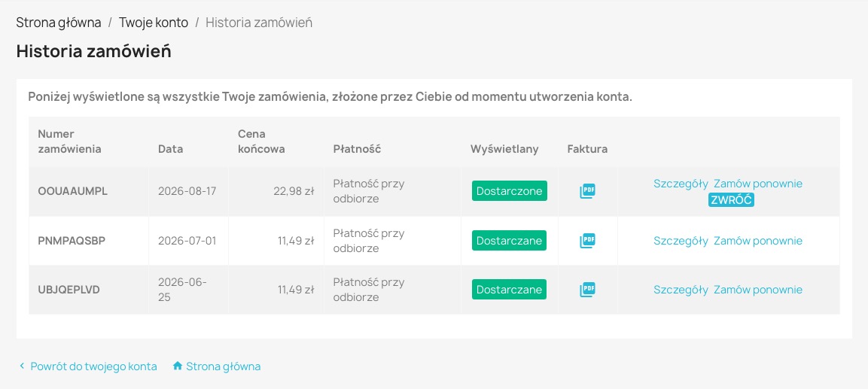Image resolution: width=868 pixels, height=389 pixels.
Task: Open Twoje konto breadcrumb link
Action: (154, 23)
